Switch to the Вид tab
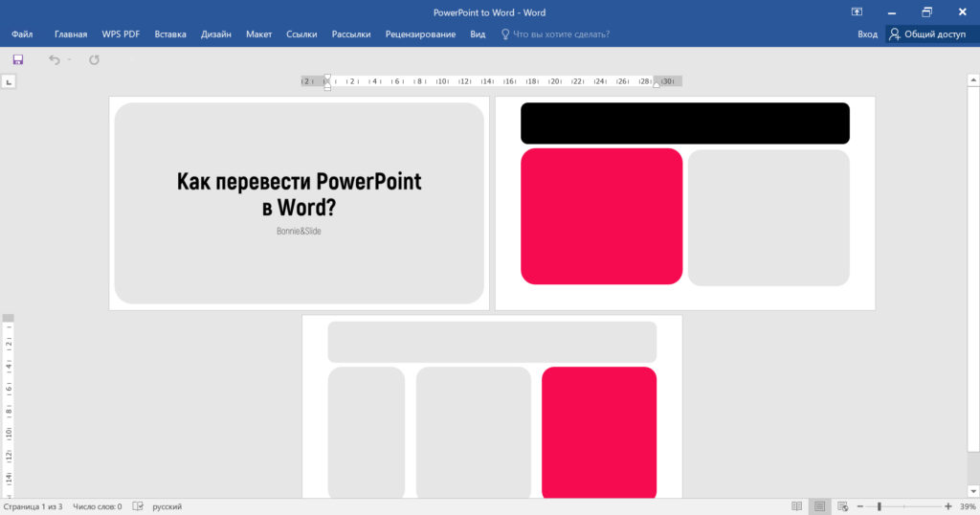The height and width of the screenshot is (515, 980). (478, 34)
